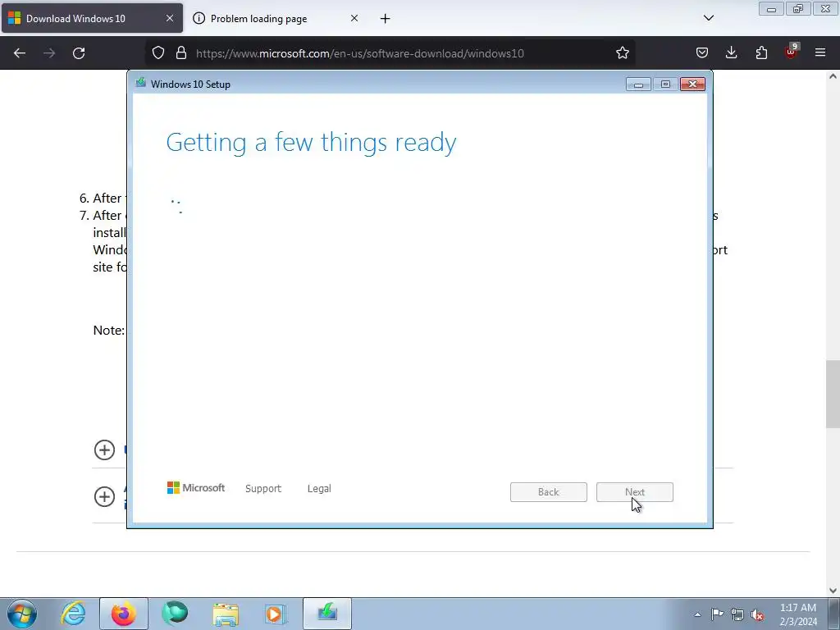Click the muted volume tray icon

(x=757, y=614)
